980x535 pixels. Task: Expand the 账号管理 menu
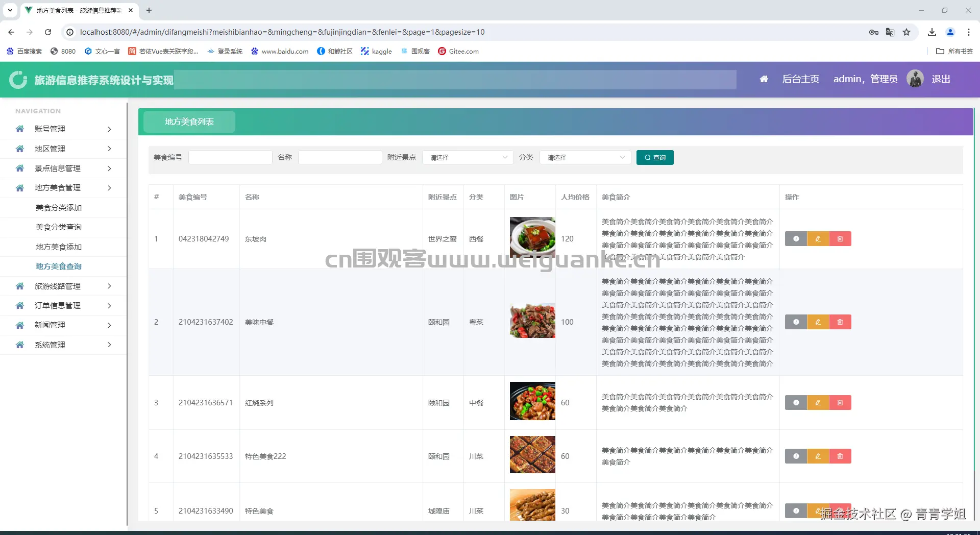pos(63,129)
